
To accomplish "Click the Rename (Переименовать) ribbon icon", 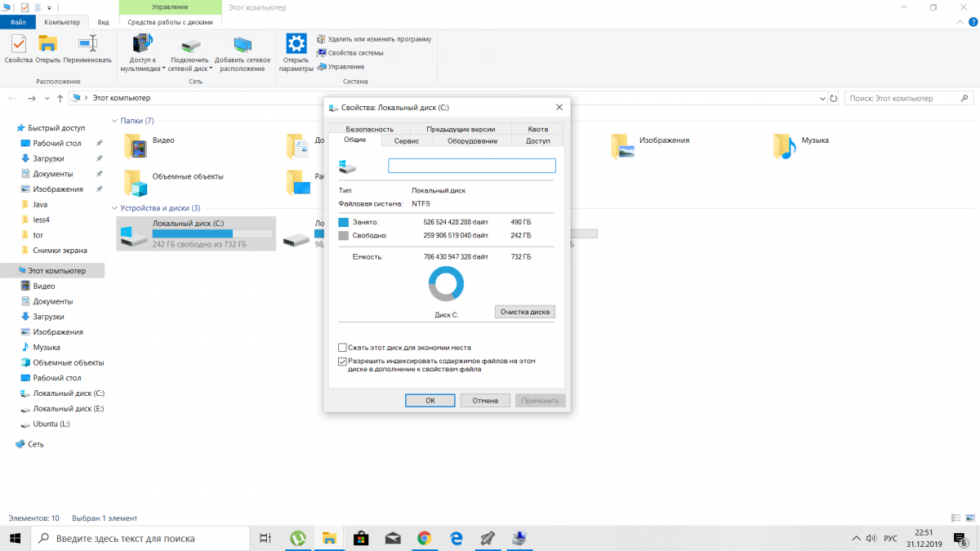I will pyautogui.click(x=87, y=49).
